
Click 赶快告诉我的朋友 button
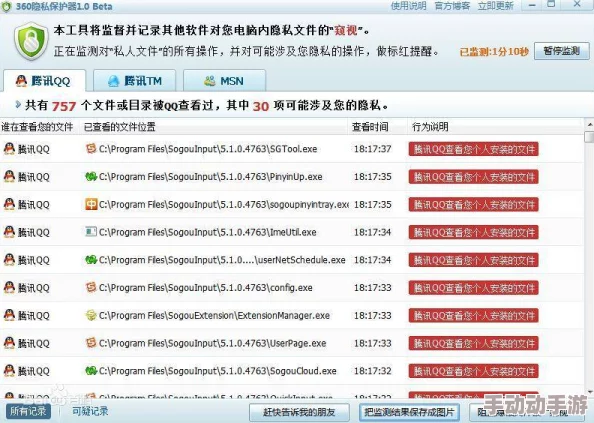pos(299,412)
